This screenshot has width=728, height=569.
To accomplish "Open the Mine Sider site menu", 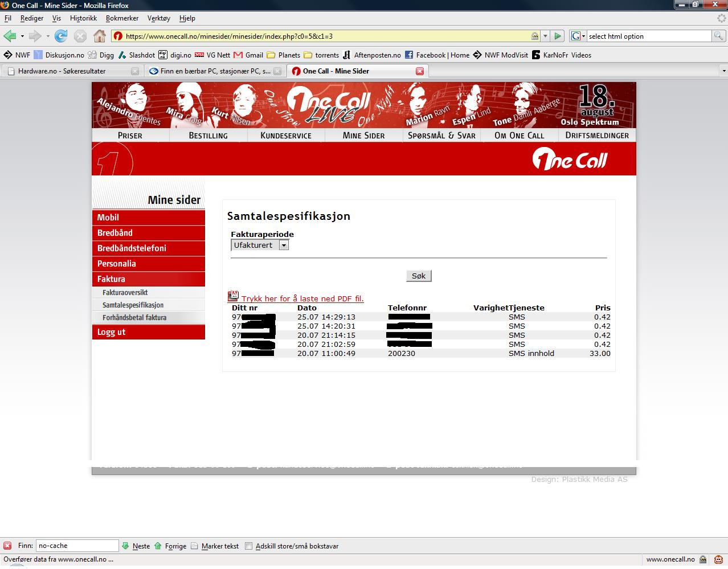I will 363,136.
